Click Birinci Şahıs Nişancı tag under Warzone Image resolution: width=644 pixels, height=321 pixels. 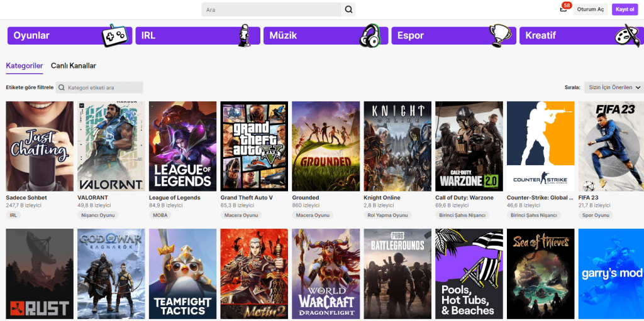point(462,215)
